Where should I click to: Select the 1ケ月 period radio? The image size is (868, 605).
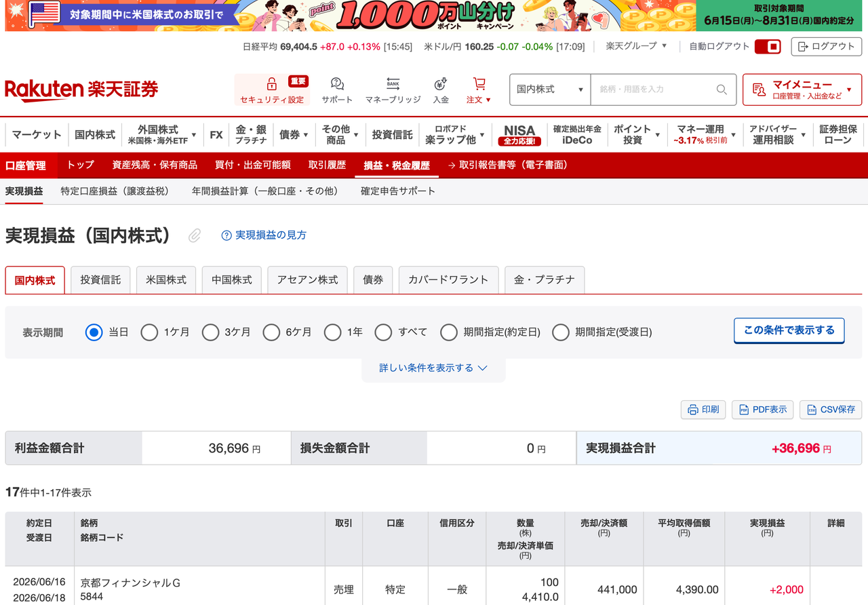[x=149, y=332]
